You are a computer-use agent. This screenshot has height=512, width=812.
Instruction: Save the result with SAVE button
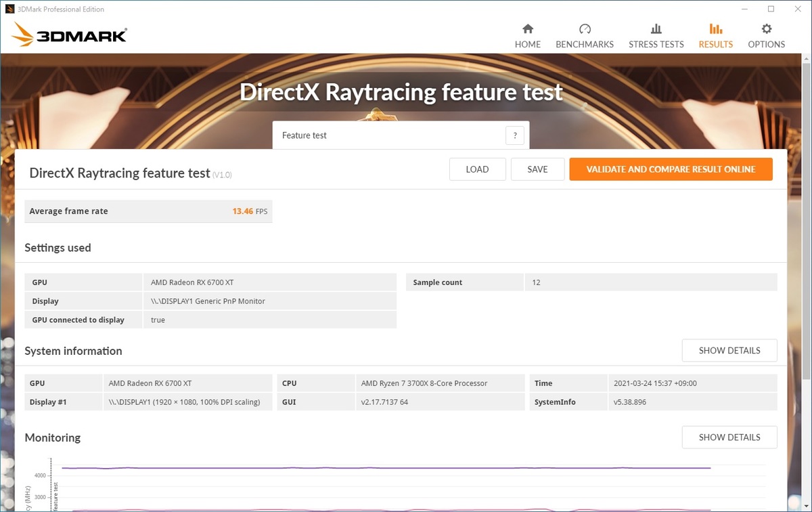click(538, 169)
